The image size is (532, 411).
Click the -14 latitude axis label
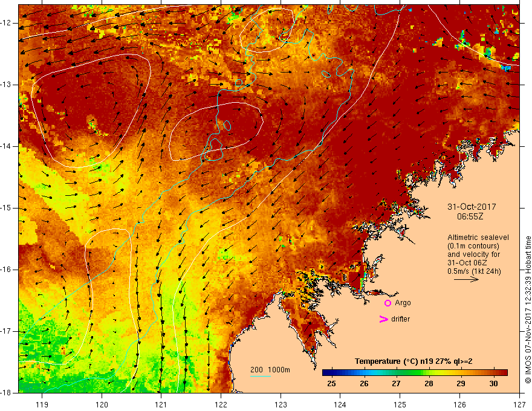point(6,146)
